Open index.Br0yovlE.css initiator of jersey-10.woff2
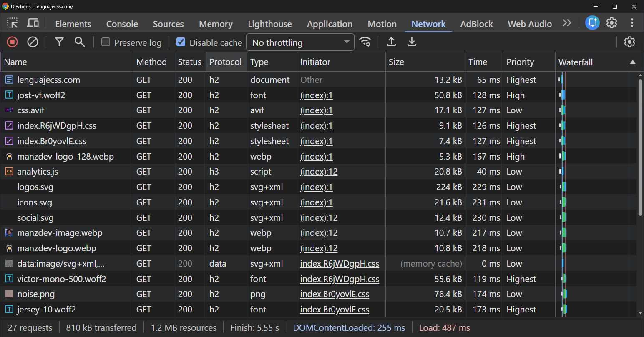 (x=335, y=310)
